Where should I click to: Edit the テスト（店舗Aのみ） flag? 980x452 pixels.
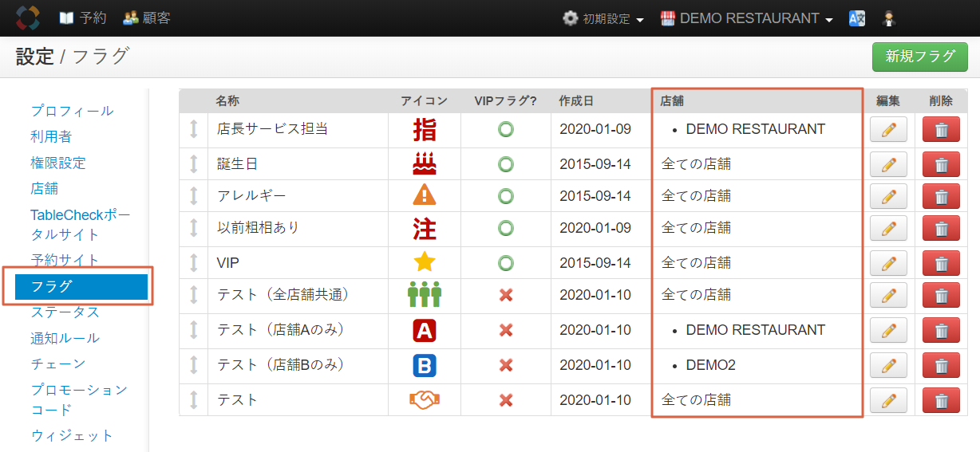click(888, 330)
